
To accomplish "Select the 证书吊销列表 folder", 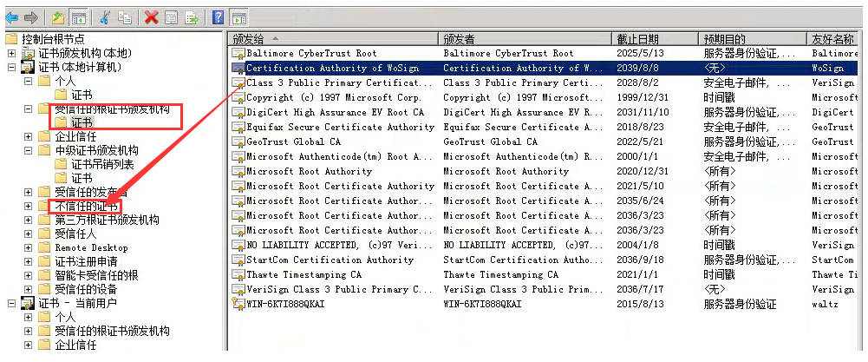I will [102, 164].
